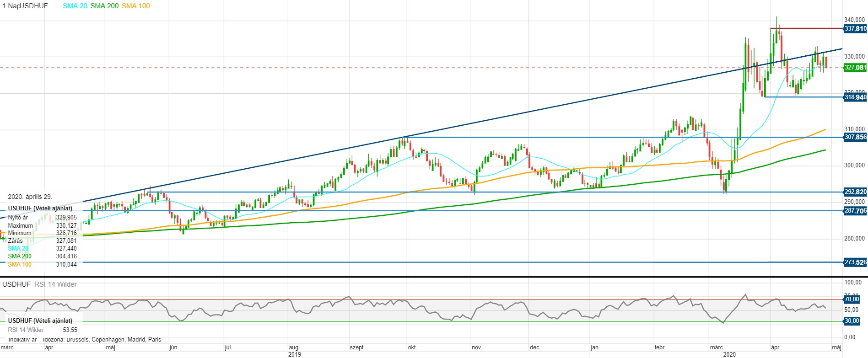The image size is (868, 358).
Task: Click the SMA 20 legend label
Action: coord(75,6)
